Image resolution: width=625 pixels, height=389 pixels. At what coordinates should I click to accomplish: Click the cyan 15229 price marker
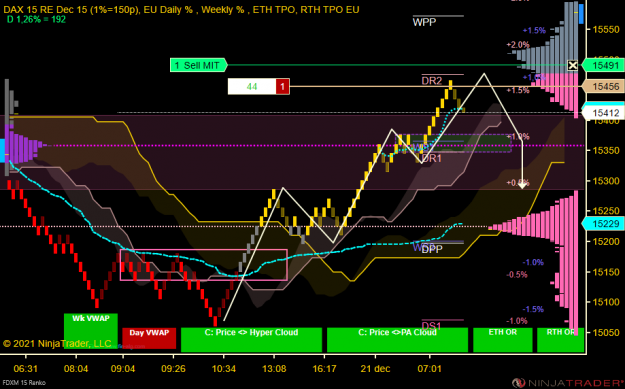click(x=605, y=224)
